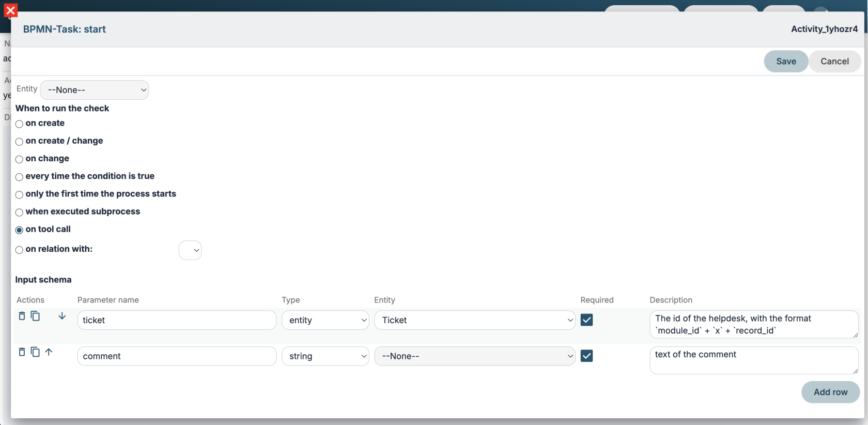Select the 'on change' radio option
The image size is (868, 425).
[x=19, y=159]
